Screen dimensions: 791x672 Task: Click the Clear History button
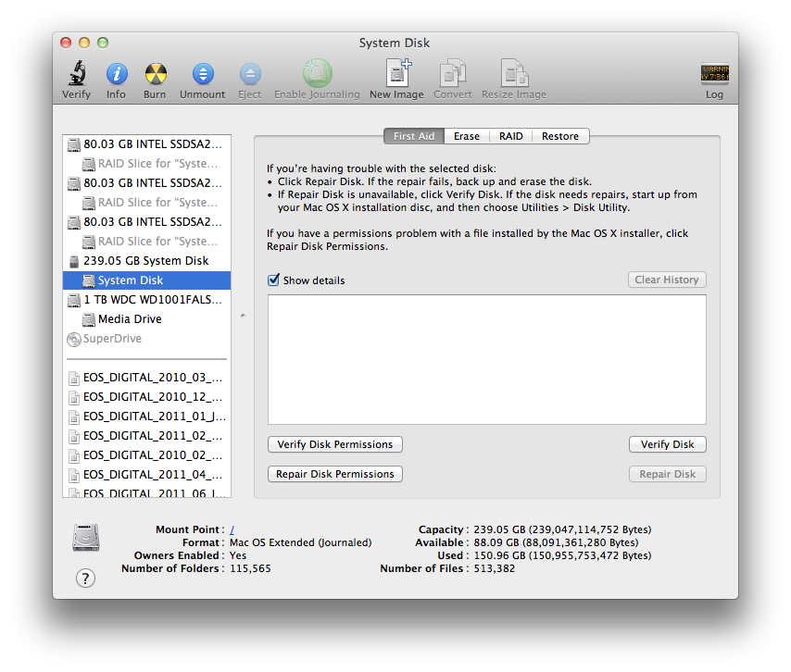[x=667, y=280]
